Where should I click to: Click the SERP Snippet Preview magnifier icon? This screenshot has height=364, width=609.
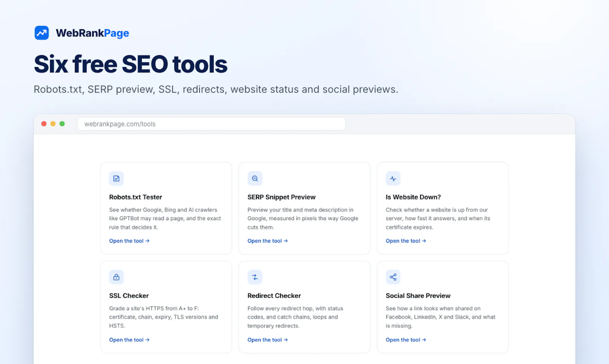(x=255, y=178)
